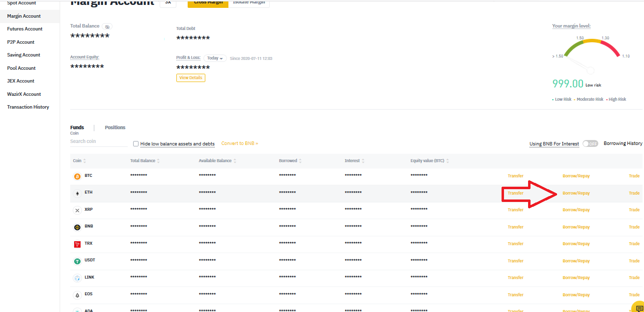Click Borrow/Repay for USDT

[x=576, y=261]
